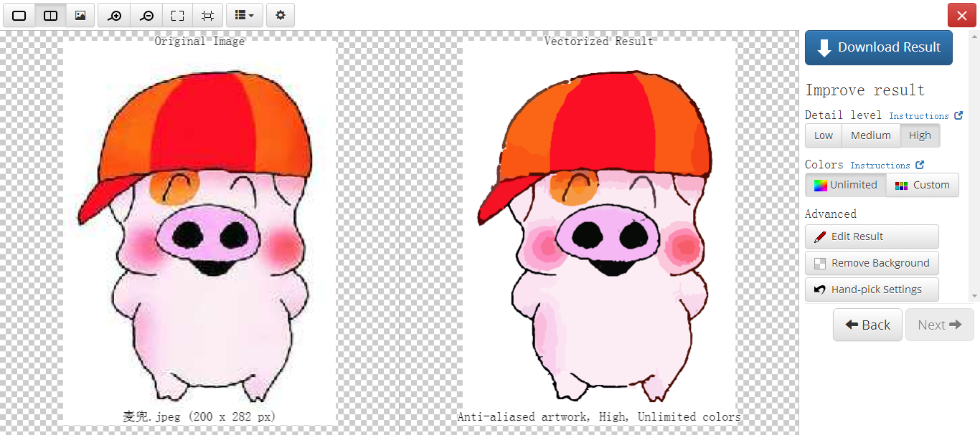
Task: Click the actual-size view icon
Action: click(207, 15)
